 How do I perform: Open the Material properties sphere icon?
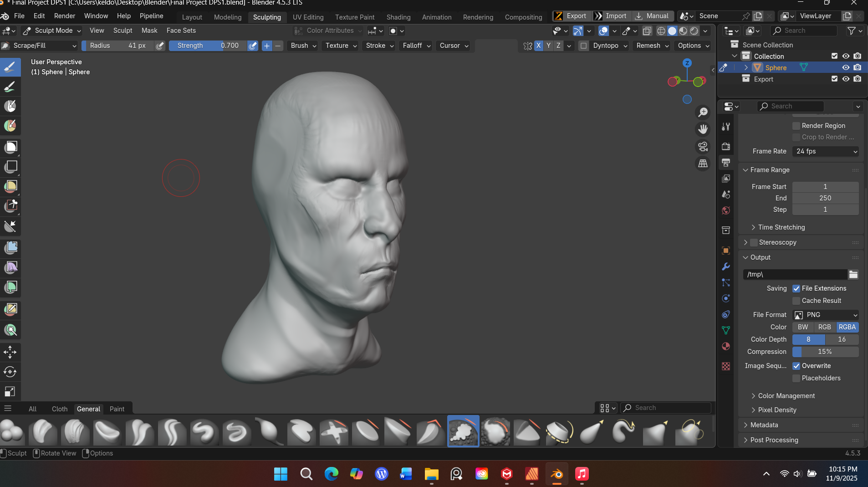click(726, 346)
